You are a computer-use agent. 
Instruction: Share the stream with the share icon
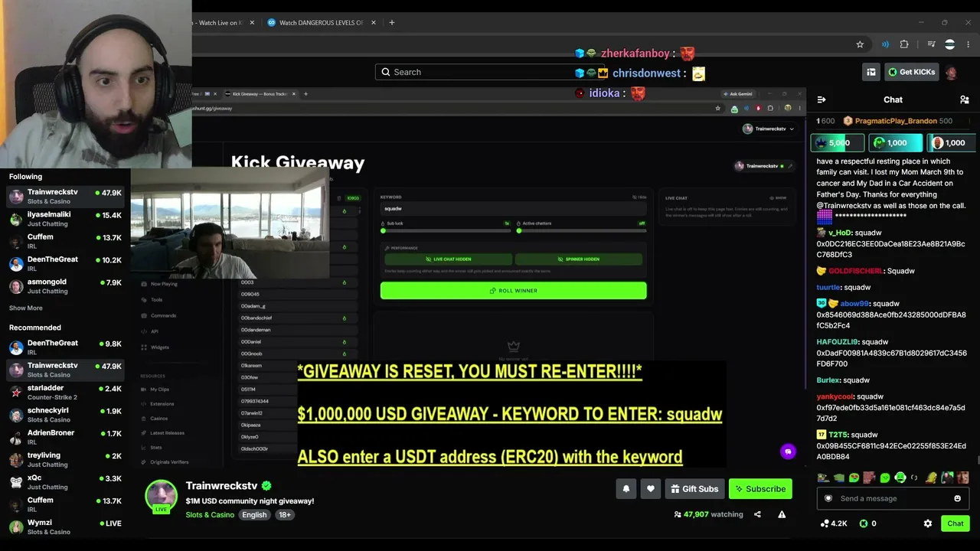pyautogui.click(x=757, y=514)
